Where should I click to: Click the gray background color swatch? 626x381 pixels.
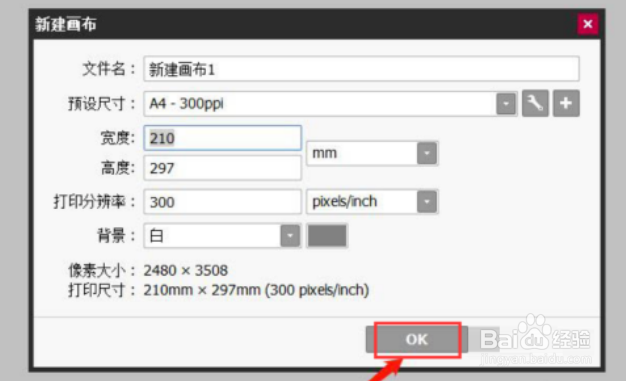tap(327, 236)
